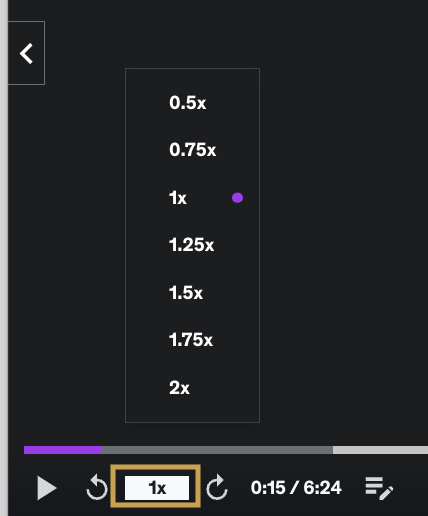
Task: Select the 1x speed option
Action: tap(178, 198)
